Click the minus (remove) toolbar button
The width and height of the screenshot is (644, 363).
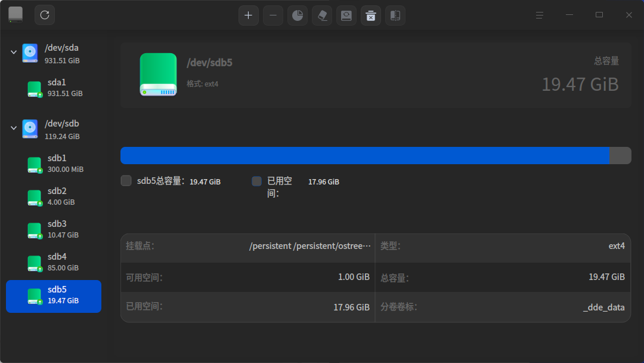coord(273,16)
